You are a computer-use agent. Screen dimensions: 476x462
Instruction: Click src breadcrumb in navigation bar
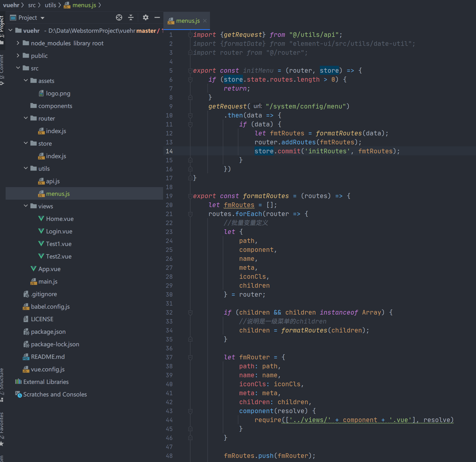(x=32, y=5)
